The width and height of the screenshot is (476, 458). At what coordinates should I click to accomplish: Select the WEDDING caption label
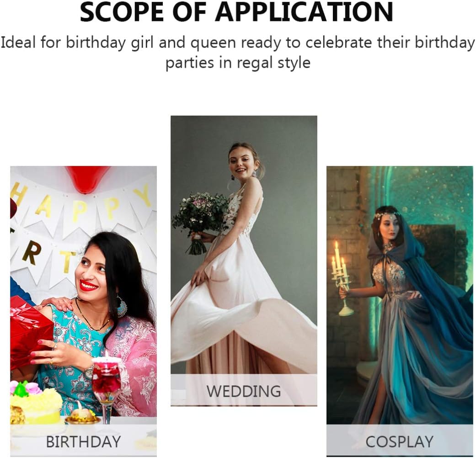click(244, 391)
